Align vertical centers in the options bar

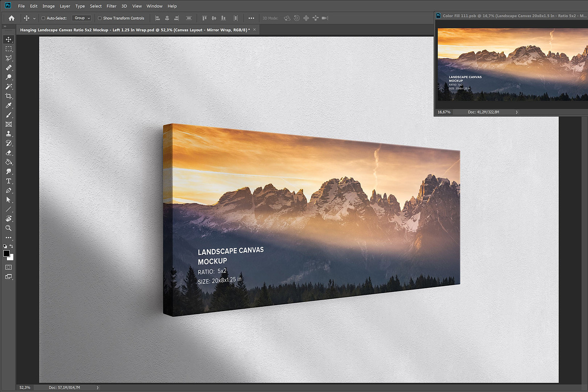coord(214,18)
